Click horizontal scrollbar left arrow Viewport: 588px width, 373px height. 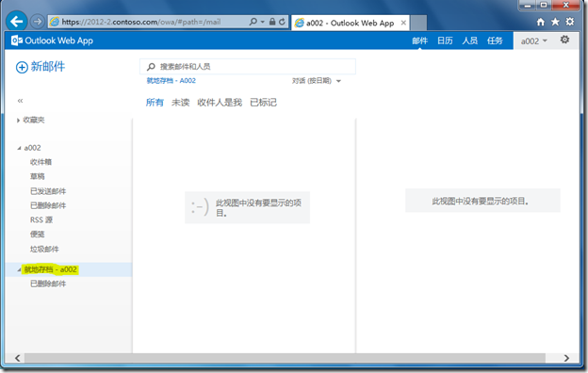tap(18, 358)
